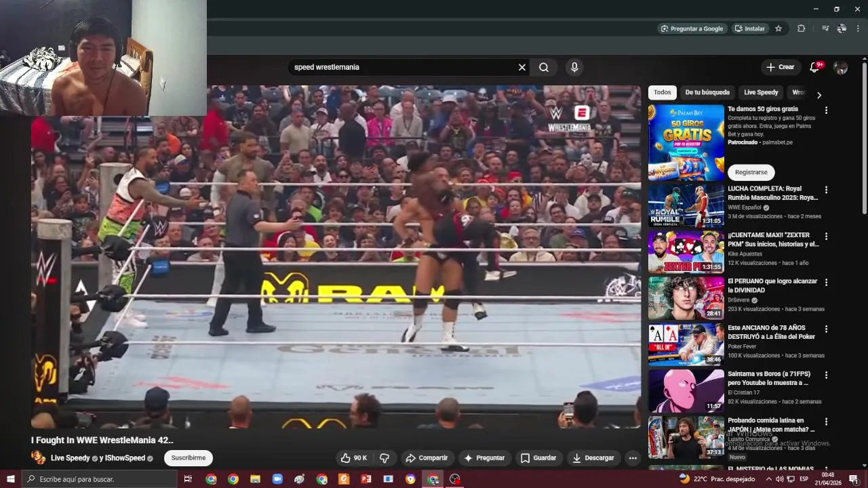Viewport: 868px width, 488px height.
Task: Open the poker 38:46 thumbnail
Action: 686,344
